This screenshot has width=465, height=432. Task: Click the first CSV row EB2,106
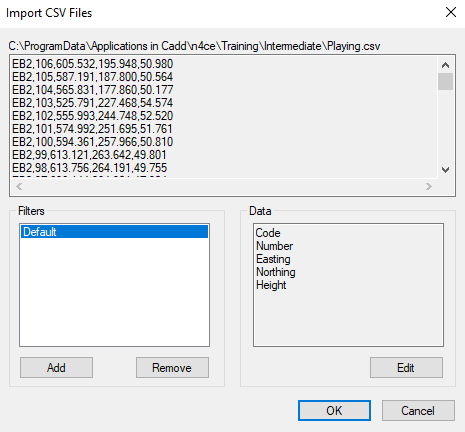[x=93, y=64]
